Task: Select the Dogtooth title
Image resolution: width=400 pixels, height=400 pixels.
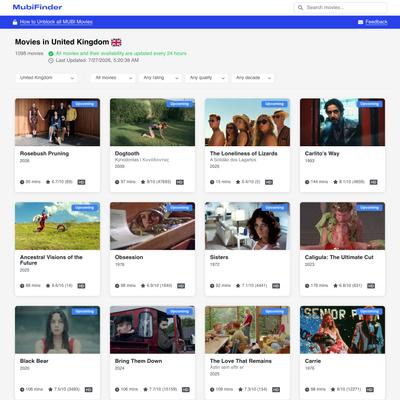Action: [x=127, y=153]
